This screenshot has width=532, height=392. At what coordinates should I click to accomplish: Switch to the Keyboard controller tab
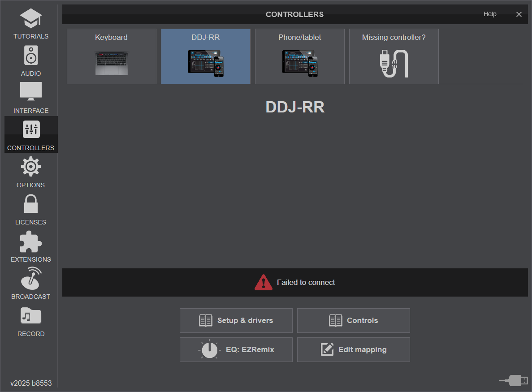pyautogui.click(x=112, y=56)
